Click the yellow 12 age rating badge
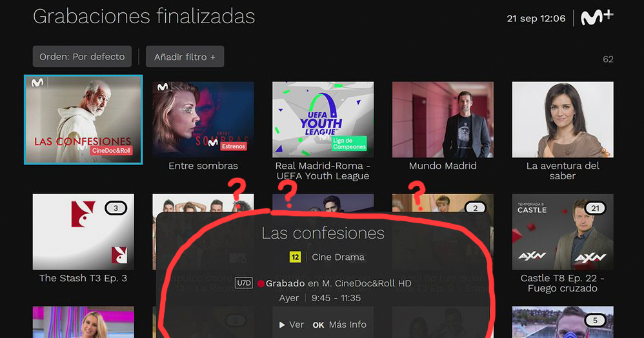The width and height of the screenshot is (644, 338). (295, 257)
